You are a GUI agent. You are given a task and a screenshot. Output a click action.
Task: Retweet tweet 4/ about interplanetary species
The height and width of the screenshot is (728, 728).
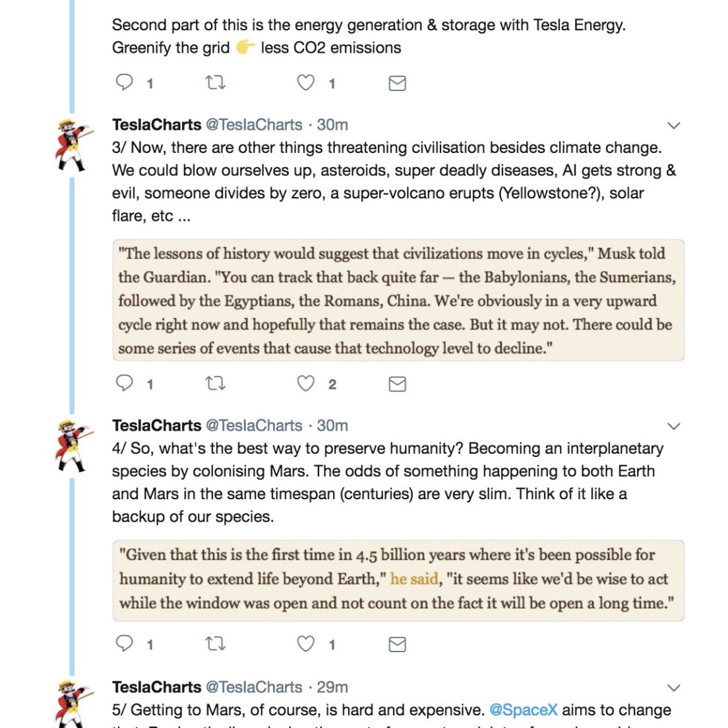coord(216,644)
